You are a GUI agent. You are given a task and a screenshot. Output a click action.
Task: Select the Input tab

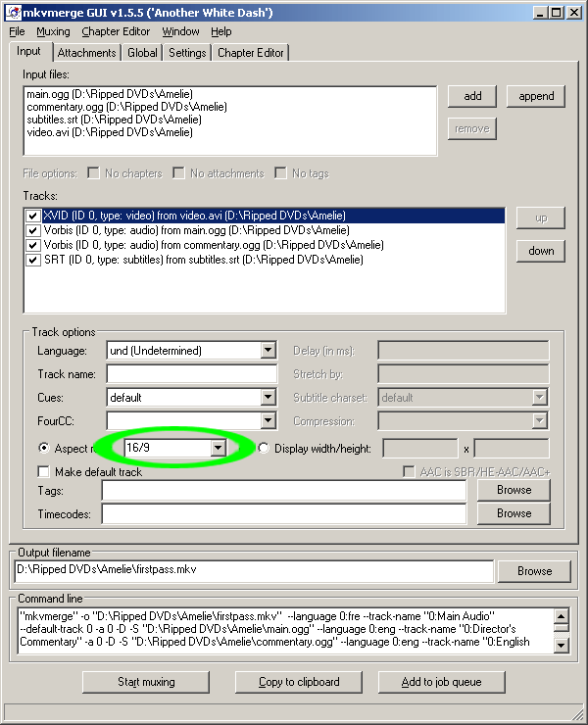tap(28, 51)
